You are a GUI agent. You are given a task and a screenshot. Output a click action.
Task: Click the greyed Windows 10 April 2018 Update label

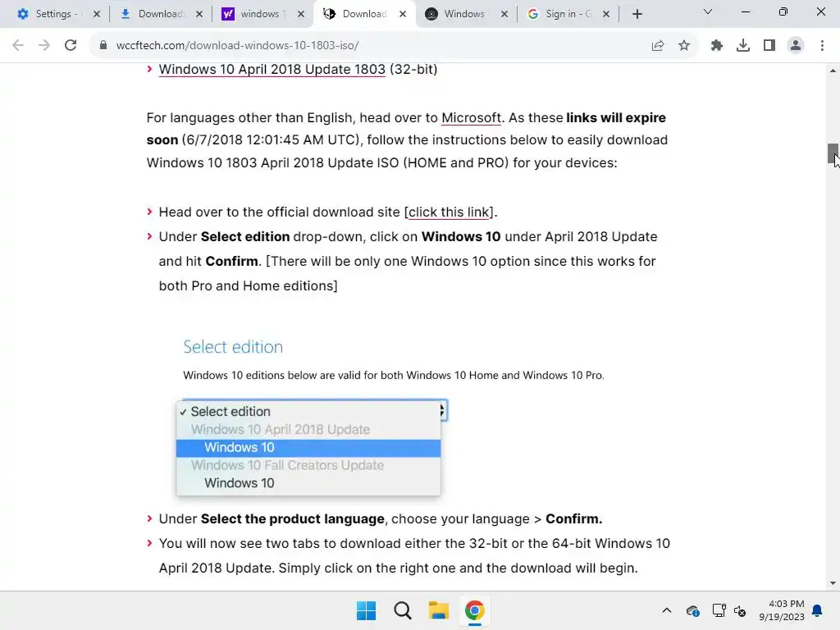pos(281,430)
